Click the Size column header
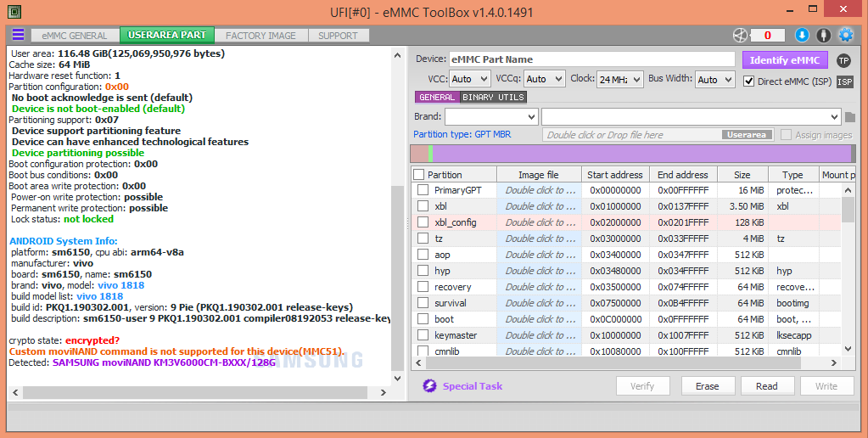The height and width of the screenshot is (438, 868). pos(742,174)
